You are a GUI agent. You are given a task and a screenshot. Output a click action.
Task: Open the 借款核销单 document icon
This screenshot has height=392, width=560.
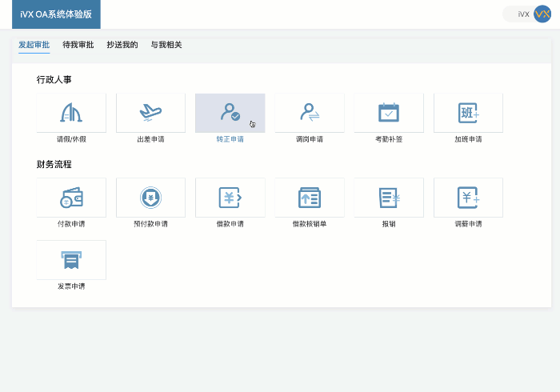click(x=310, y=198)
